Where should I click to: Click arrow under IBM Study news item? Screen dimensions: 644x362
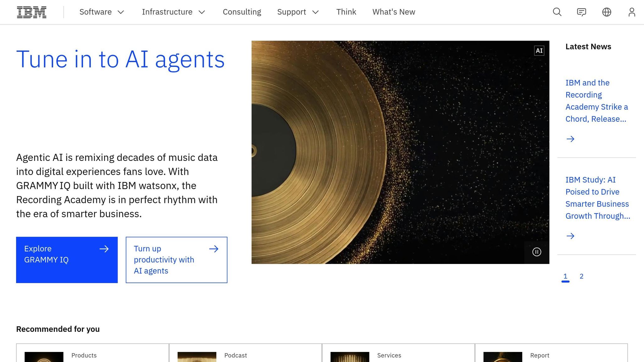570,236
